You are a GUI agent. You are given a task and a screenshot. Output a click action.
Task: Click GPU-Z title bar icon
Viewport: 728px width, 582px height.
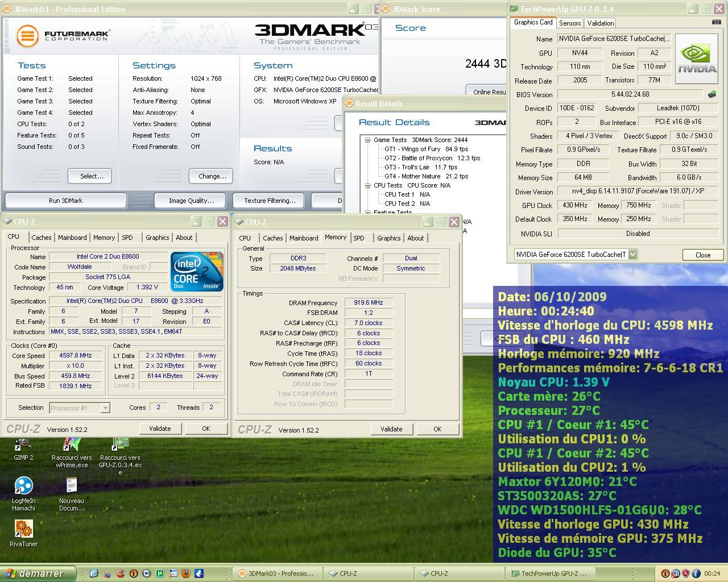coord(514,9)
